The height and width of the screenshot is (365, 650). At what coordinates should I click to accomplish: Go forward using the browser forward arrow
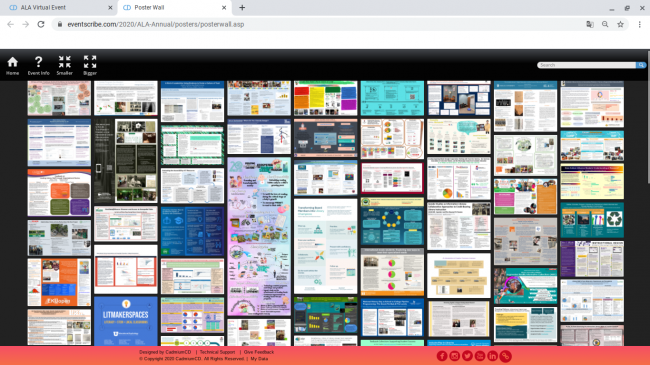click(26, 24)
